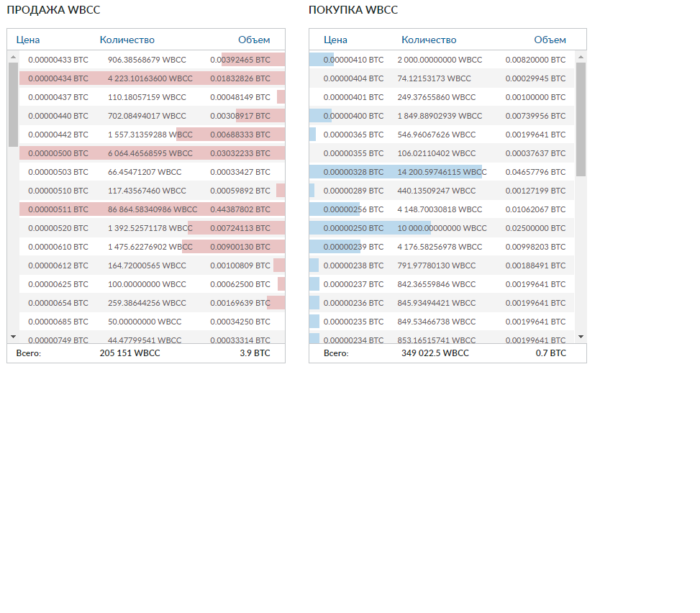Image resolution: width=700 pixels, height=613 pixels.
Task: Click Количество header in sell orders table
Action: click(x=127, y=40)
